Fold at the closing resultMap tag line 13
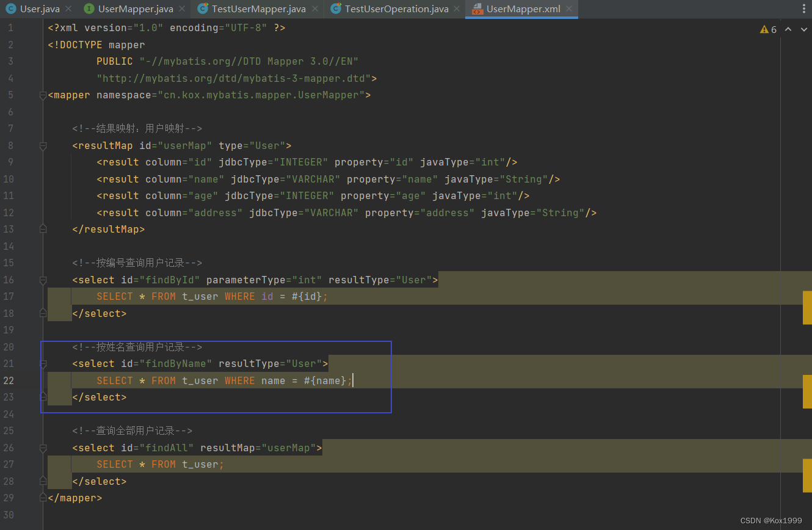 [x=43, y=229]
